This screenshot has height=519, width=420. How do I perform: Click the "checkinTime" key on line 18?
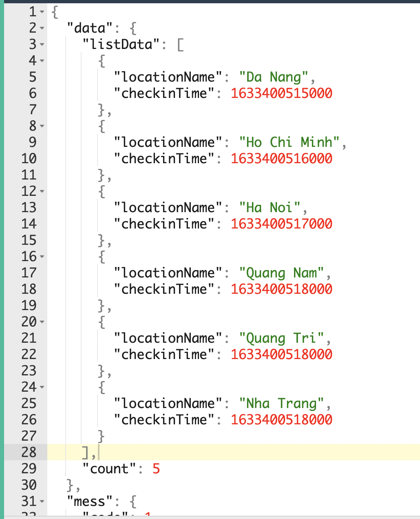pos(164,289)
